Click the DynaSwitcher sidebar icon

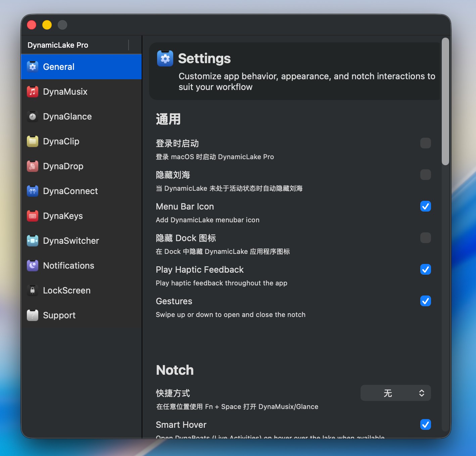[33, 241]
